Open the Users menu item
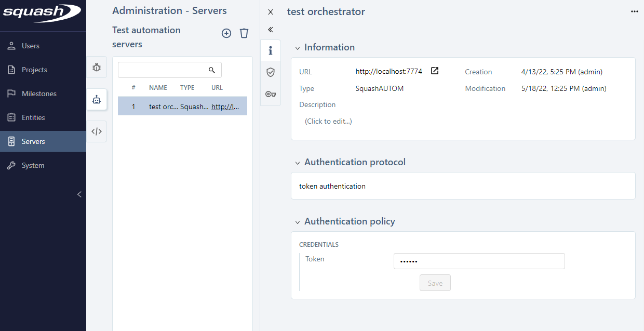The image size is (644, 331). (x=30, y=46)
